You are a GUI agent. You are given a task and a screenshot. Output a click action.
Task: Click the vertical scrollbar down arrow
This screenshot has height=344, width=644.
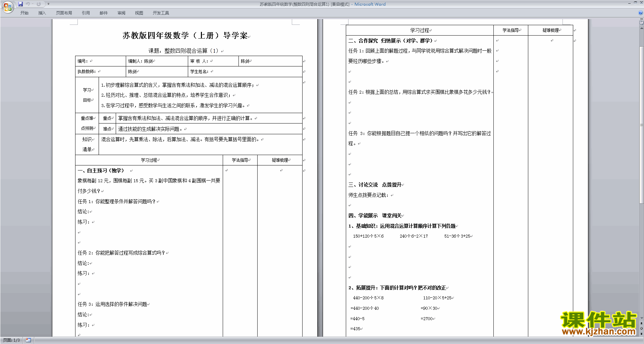642,318
